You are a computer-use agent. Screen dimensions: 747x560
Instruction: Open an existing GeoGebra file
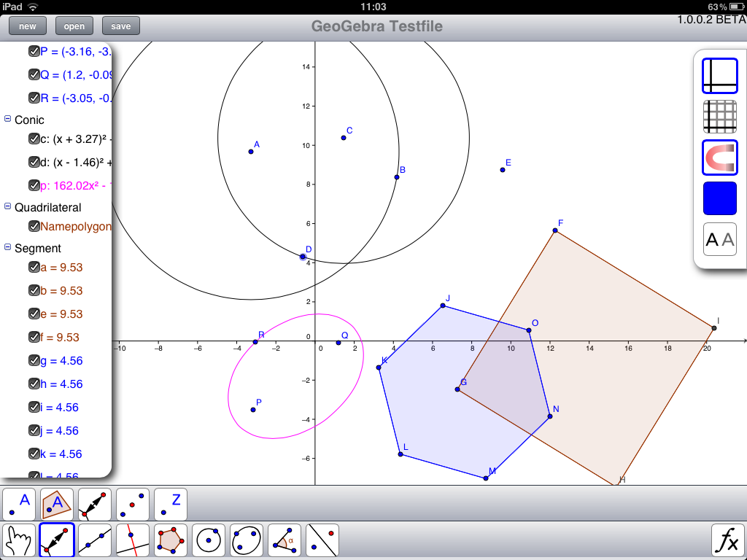tap(74, 26)
